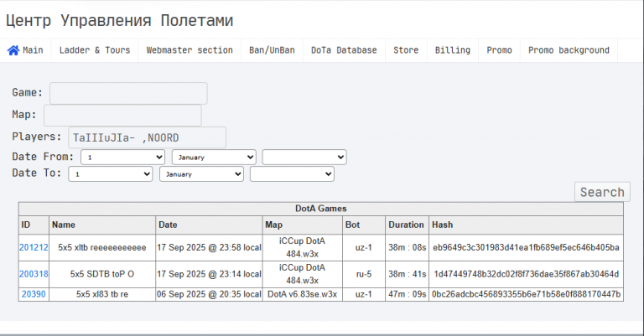Screen dimensions: 644x336
Task: Click the Game input field
Action: point(128,93)
